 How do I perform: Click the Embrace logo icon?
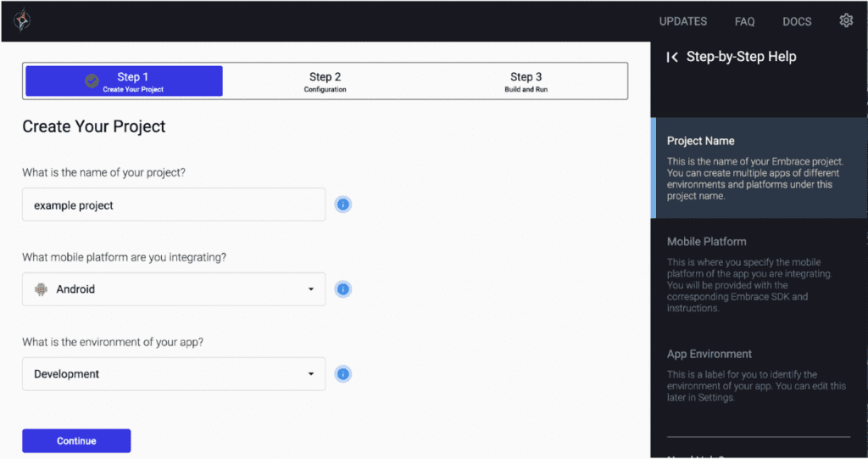[x=22, y=20]
